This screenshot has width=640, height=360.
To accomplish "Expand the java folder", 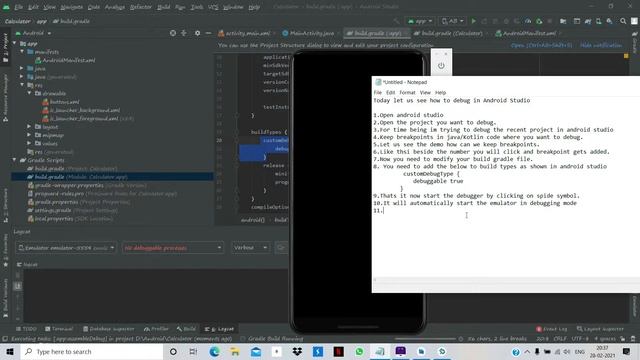I will (x=22, y=69).
